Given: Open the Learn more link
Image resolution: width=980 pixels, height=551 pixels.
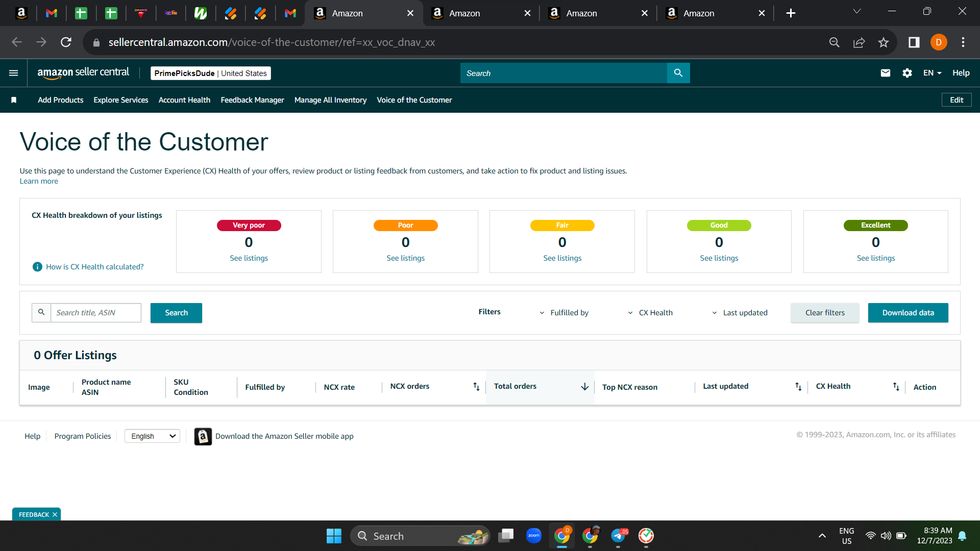Looking at the screenshot, I should (39, 181).
